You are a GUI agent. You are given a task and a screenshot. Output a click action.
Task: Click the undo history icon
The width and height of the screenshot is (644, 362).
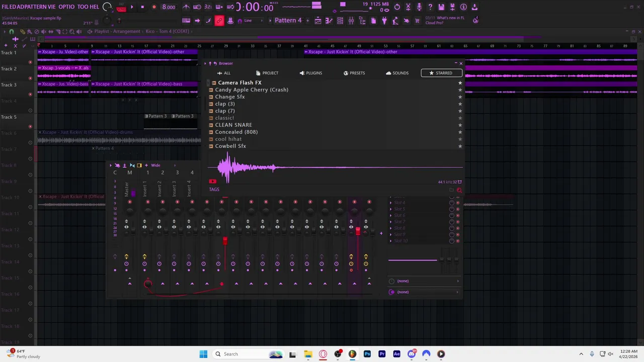click(x=397, y=7)
